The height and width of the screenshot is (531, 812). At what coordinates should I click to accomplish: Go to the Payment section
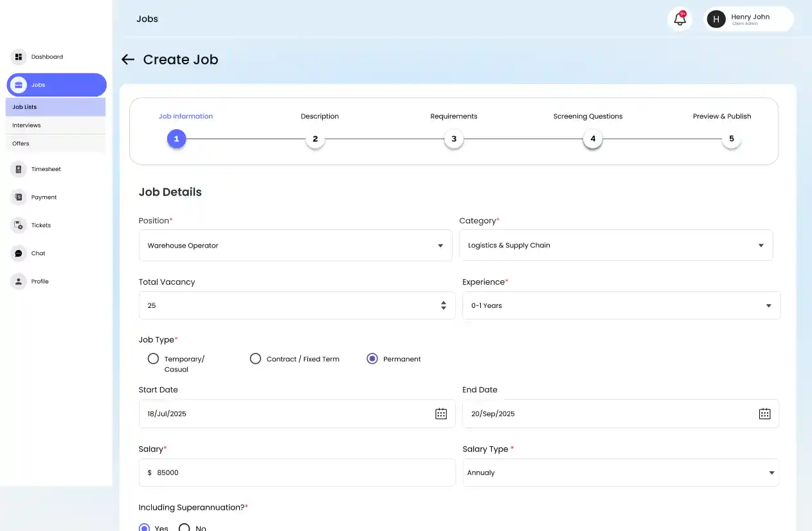click(43, 197)
